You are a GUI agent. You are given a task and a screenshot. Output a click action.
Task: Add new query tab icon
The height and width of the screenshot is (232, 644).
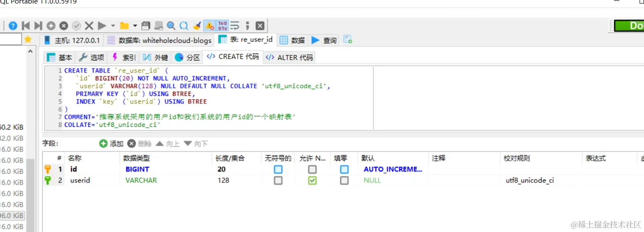click(348, 40)
